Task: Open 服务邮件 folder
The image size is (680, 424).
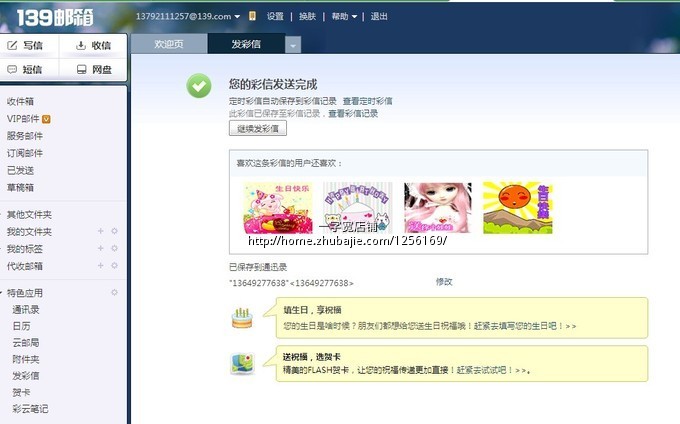Action: coord(25,136)
